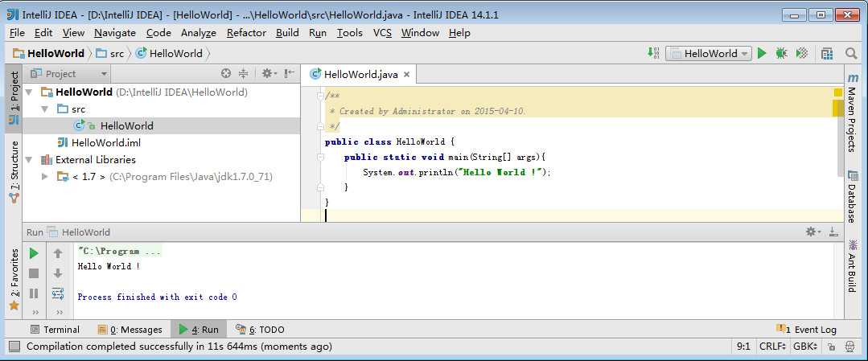Open the 7: Structure side tab
Viewport: 868px width, 361px height.
(14, 172)
